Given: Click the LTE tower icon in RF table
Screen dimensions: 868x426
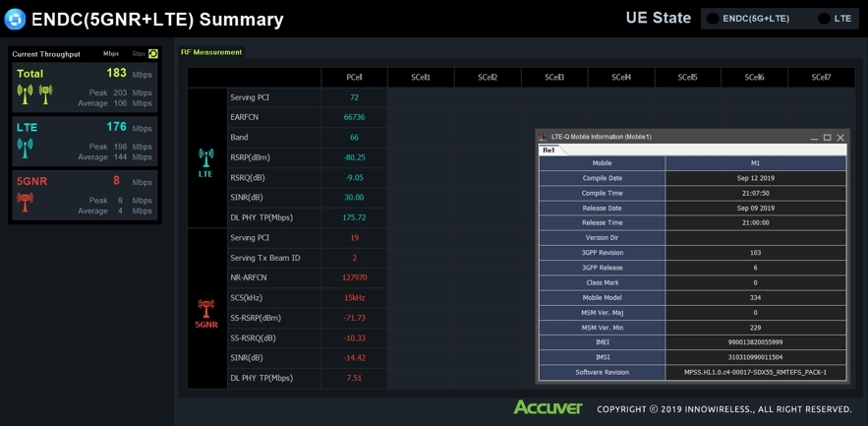Looking at the screenshot, I should 206,159.
